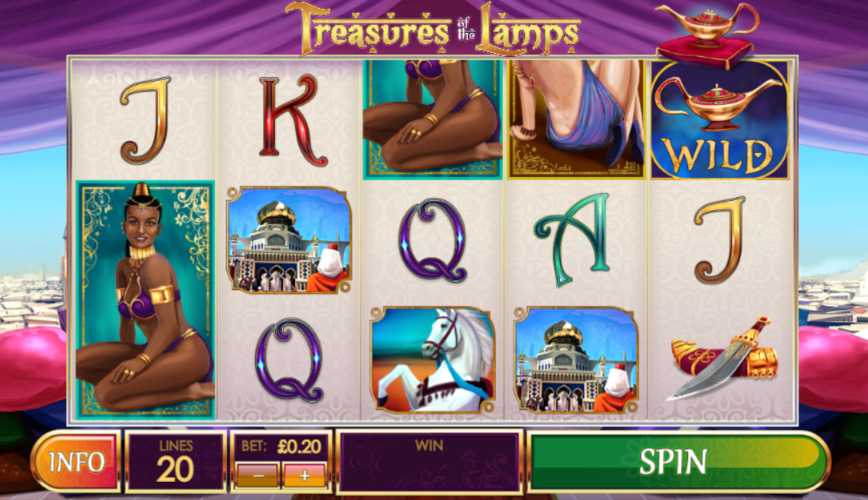The height and width of the screenshot is (500, 868).
Task: Decrease bet with minus button
Action: [x=257, y=475]
